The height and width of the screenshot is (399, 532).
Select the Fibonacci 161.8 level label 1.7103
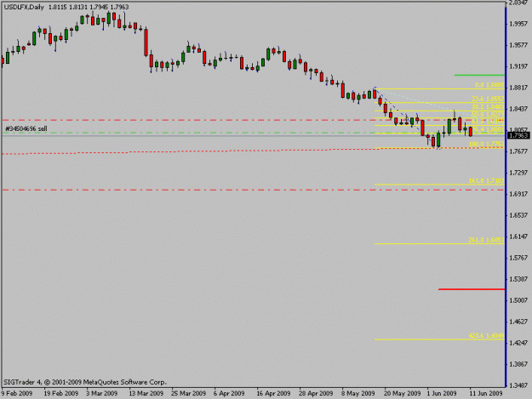[x=487, y=181]
